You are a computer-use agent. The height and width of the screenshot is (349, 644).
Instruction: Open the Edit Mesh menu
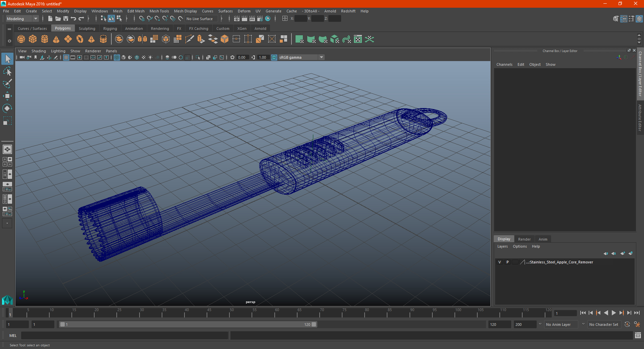pyautogui.click(x=136, y=11)
